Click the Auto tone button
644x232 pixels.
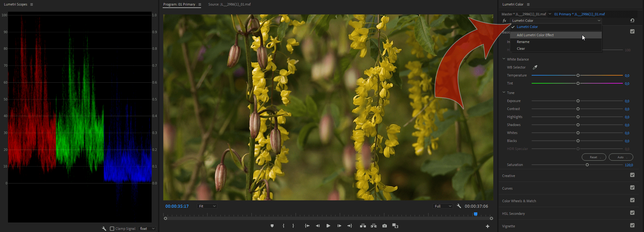(621, 157)
